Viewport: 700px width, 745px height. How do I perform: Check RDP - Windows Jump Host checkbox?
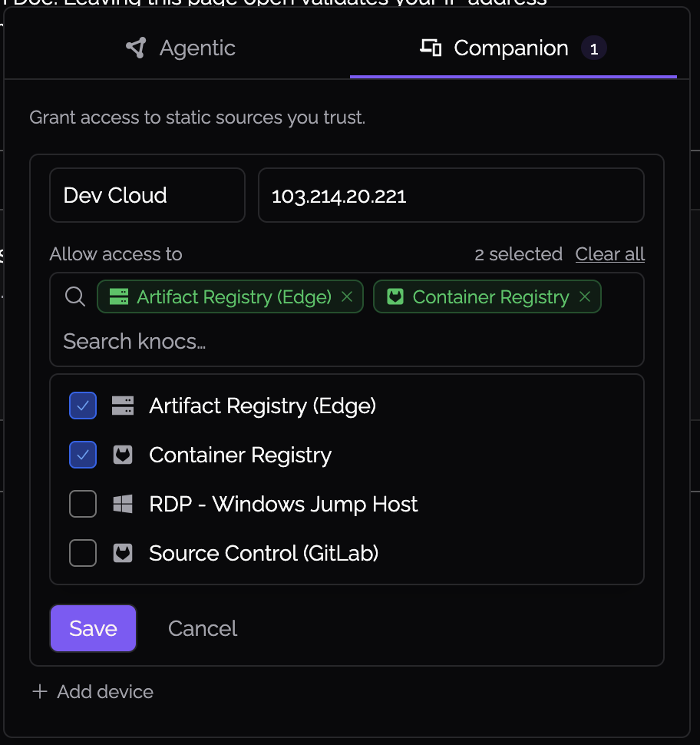point(83,504)
